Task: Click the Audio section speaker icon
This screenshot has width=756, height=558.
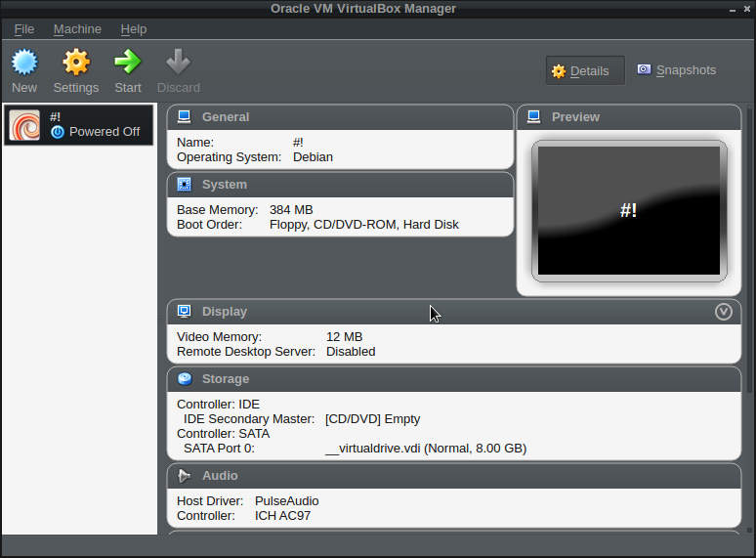Action: point(184,476)
